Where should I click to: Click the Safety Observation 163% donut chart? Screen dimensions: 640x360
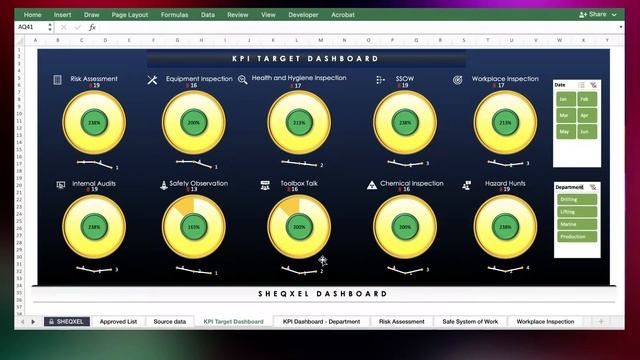pyautogui.click(x=194, y=227)
